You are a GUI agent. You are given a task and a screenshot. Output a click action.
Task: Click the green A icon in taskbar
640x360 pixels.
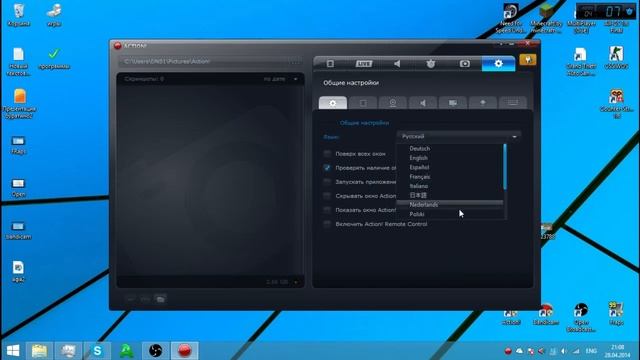coord(127,351)
